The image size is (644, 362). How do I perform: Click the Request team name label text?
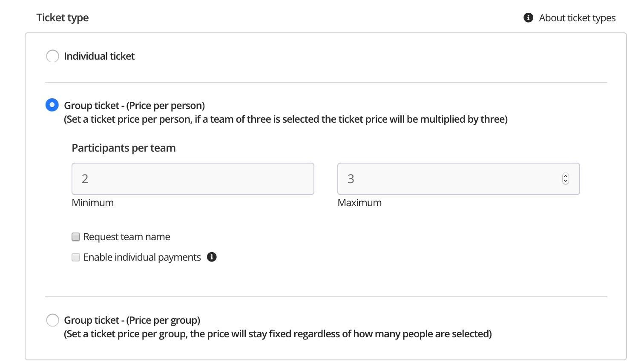[127, 237]
